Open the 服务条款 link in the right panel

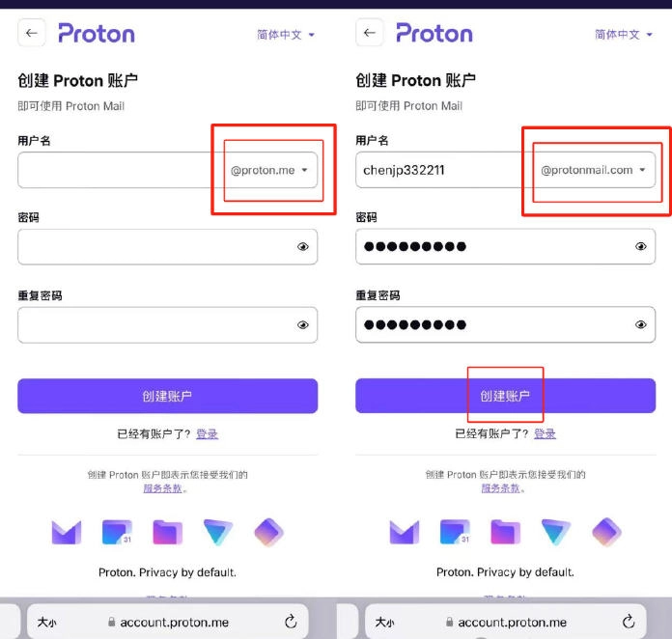click(502, 488)
